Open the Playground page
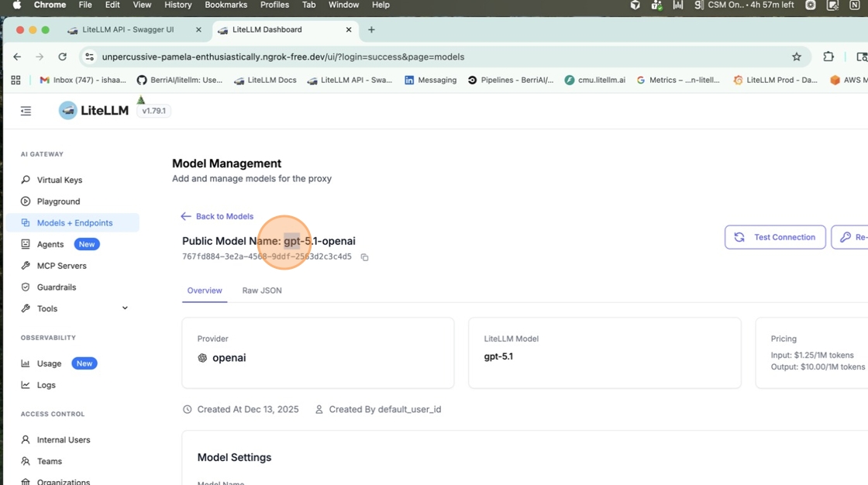This screenshot has width=868, height=485. tap(58, 201)
